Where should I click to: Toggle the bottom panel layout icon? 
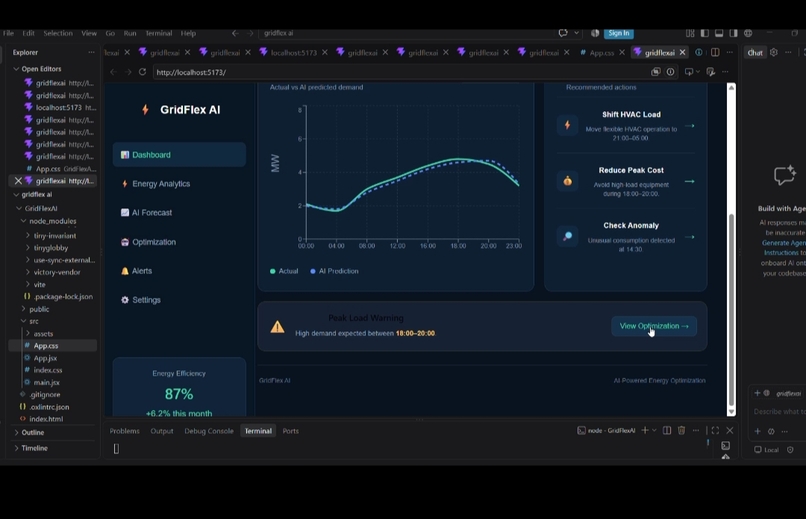[719, 33]
